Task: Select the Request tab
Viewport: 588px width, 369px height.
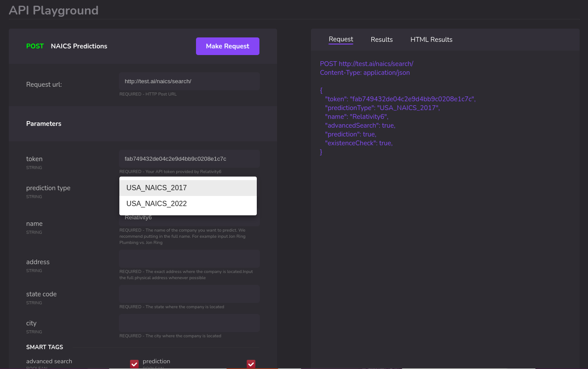Action: pyautogui.click(x=341, y=39)
